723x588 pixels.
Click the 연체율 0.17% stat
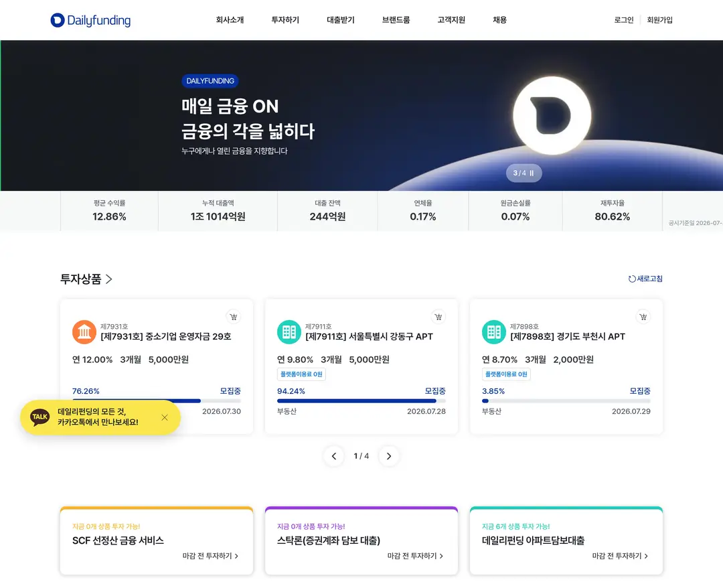tap(423, 211)
